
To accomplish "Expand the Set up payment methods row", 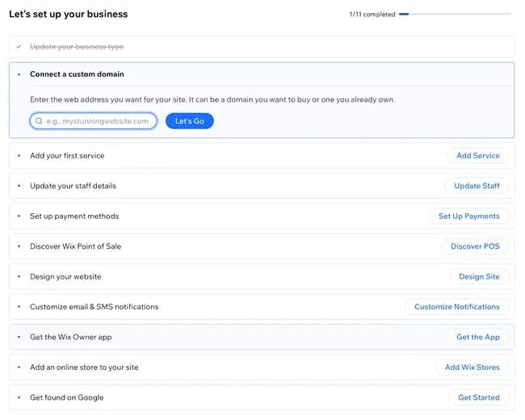I will (x=74, y=216).
